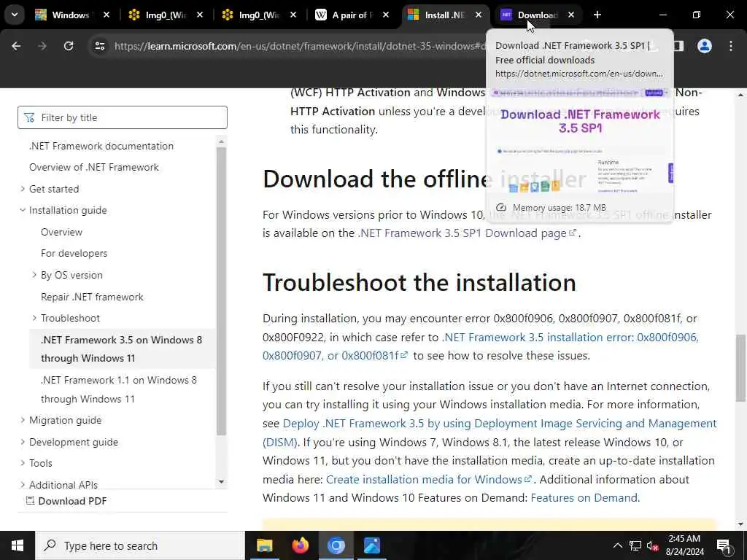This screenshot has width=747, height=560.
Task: Open Features on Demand link
Action: click(584, 498)
